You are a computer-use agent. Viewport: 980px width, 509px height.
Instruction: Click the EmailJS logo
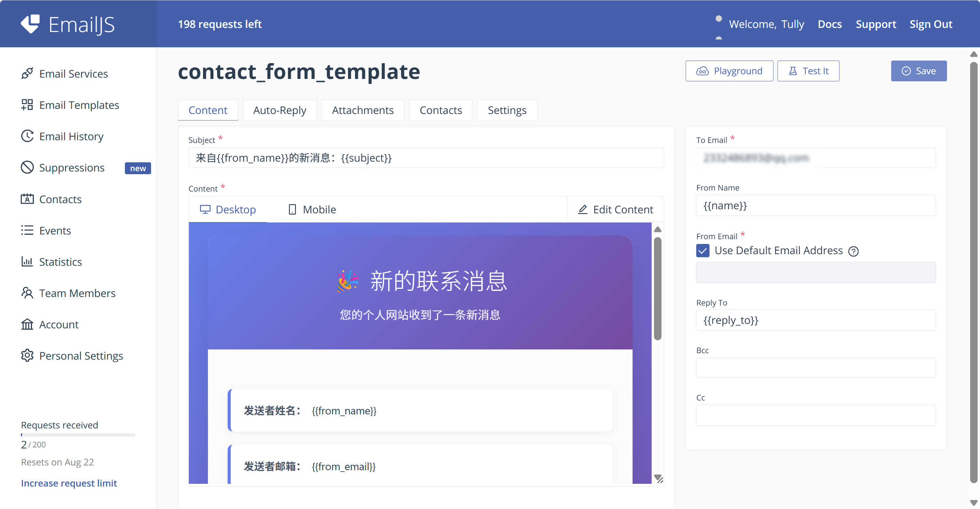pos(68,24)
